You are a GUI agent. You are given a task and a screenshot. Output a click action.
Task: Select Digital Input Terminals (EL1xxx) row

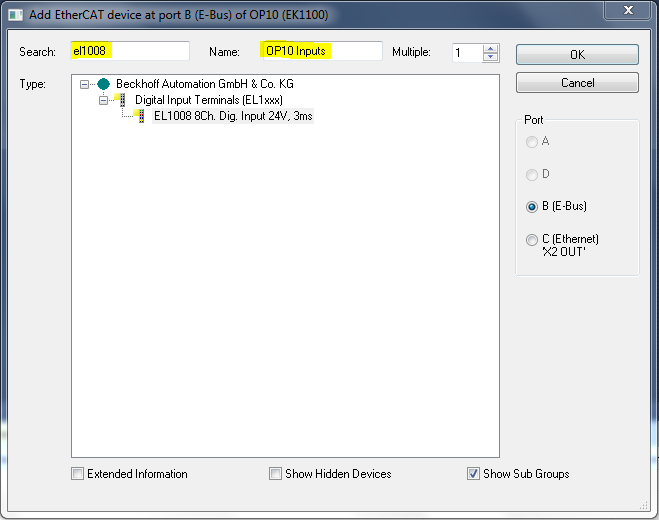point(208,100)
